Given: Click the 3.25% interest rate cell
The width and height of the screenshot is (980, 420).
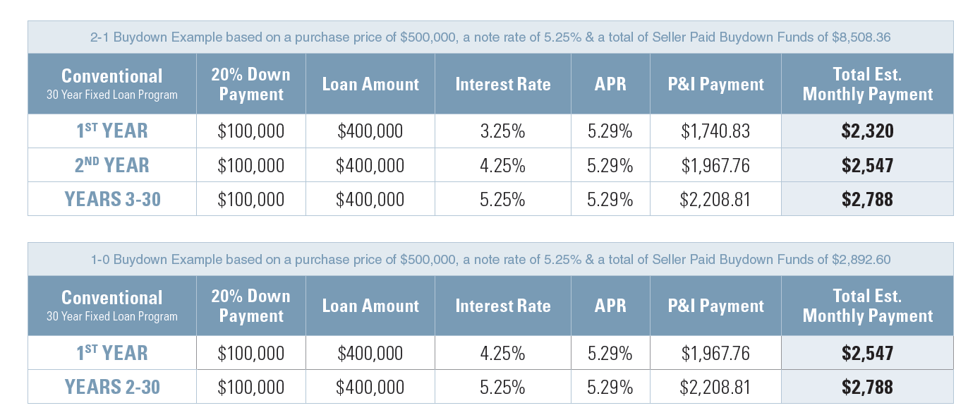Looking at the screenshot, I should tap(502, 131).
